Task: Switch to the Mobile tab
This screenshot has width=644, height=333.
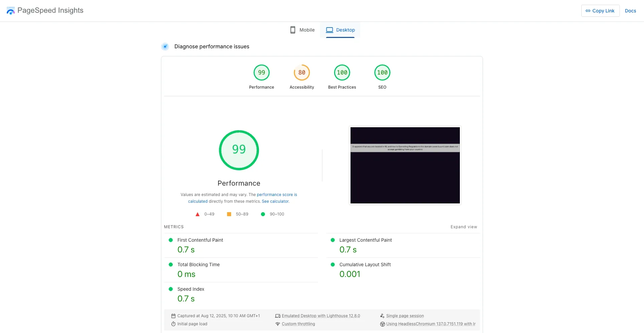Action: pyautogui.click(x=302, y=30)
